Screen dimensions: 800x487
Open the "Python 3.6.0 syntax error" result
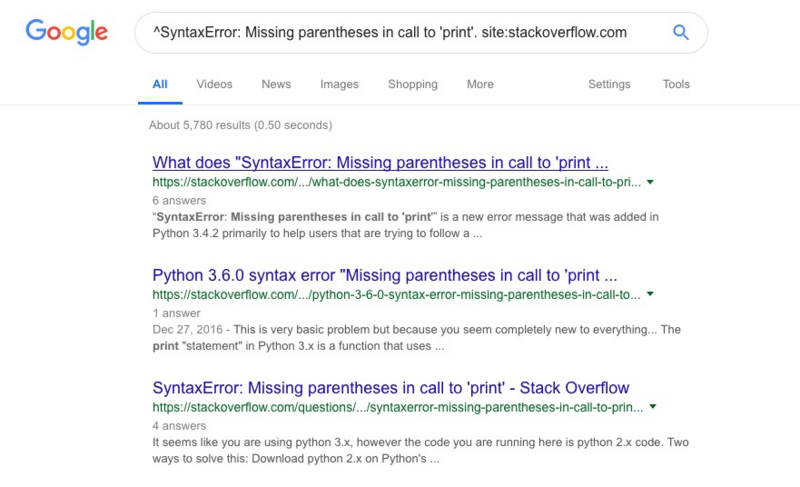[384, 275]
